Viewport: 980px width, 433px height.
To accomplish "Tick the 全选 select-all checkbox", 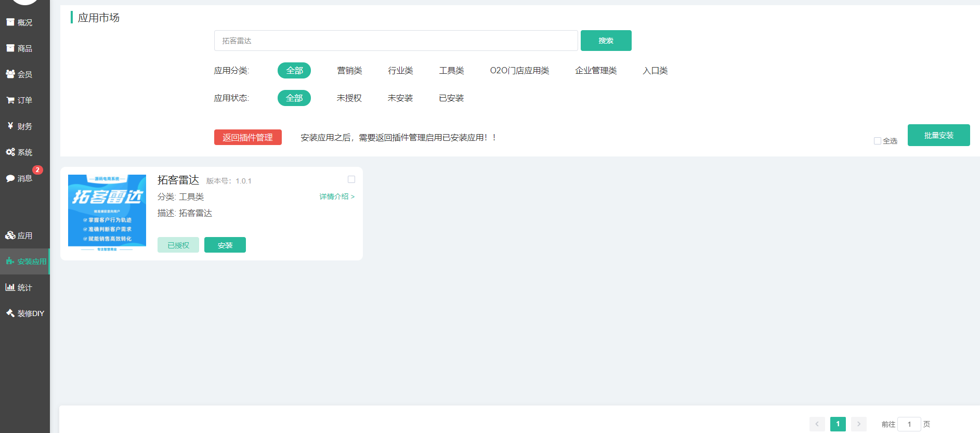I will [x=878, y=141].
